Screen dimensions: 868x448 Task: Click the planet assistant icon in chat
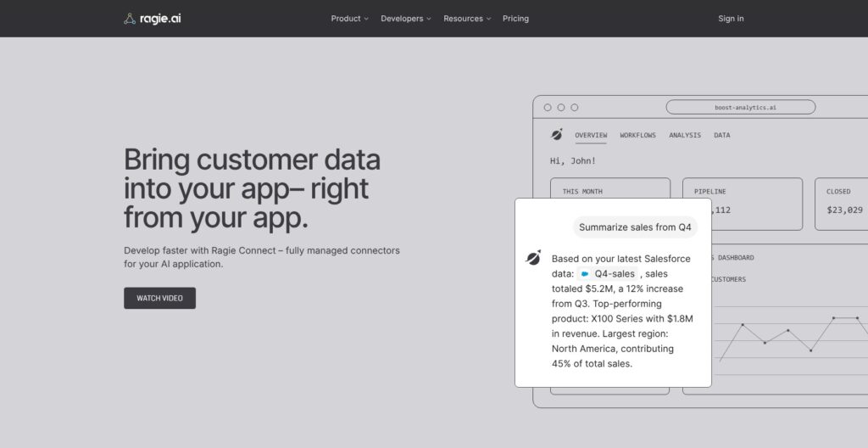pyautogui.click(x=533, y=257)
